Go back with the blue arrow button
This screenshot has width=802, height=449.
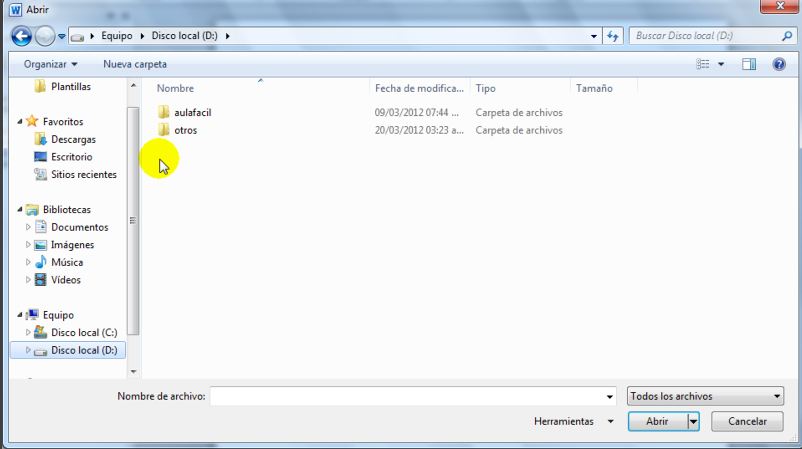(21, 36)
